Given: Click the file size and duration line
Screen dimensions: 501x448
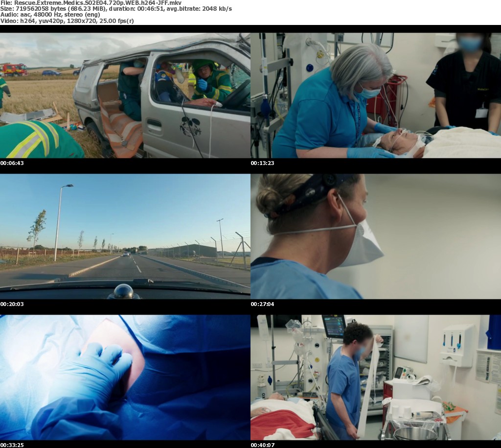Looking at the screenshot, I should tap(116, 9).
